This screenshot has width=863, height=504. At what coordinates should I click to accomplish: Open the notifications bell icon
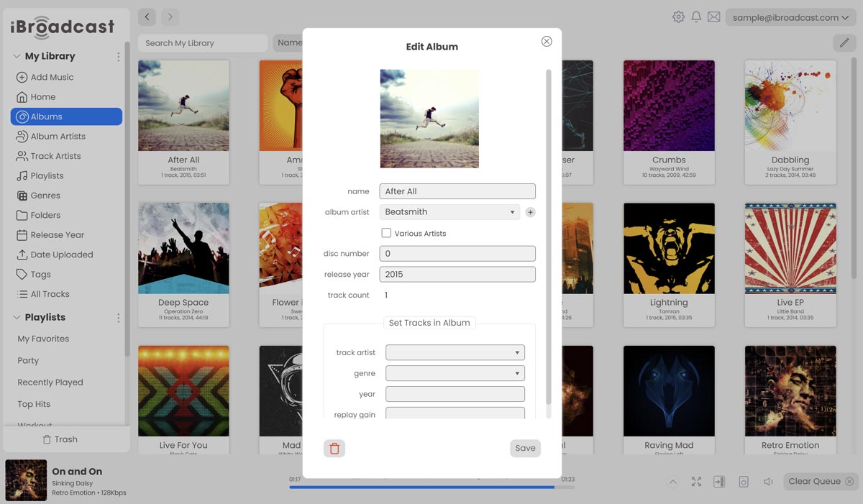click(696, 17)
